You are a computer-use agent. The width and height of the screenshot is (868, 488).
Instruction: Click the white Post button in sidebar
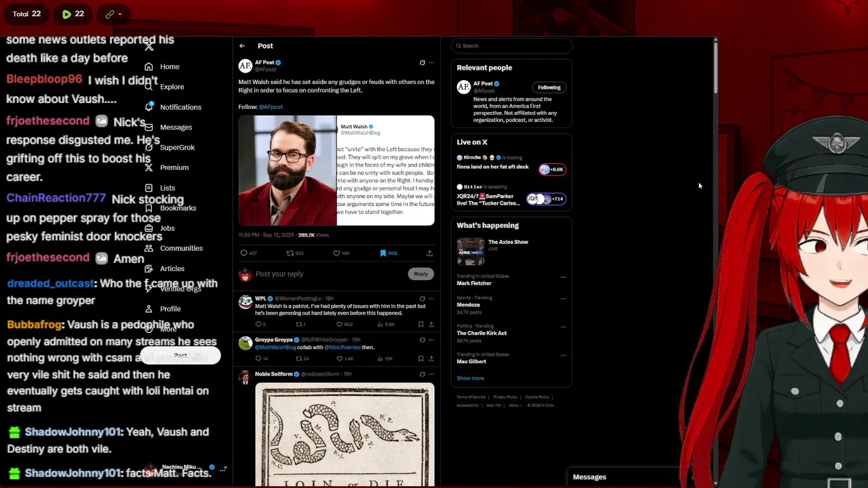[180, 356]
